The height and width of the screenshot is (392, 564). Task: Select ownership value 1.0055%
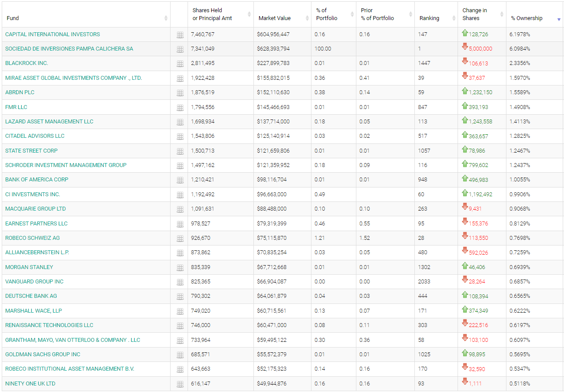click(520, 180)
